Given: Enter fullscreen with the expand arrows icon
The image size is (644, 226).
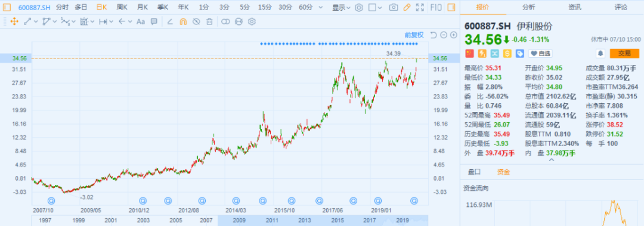Looking at the screenshot, I should [x=420, y=7].
